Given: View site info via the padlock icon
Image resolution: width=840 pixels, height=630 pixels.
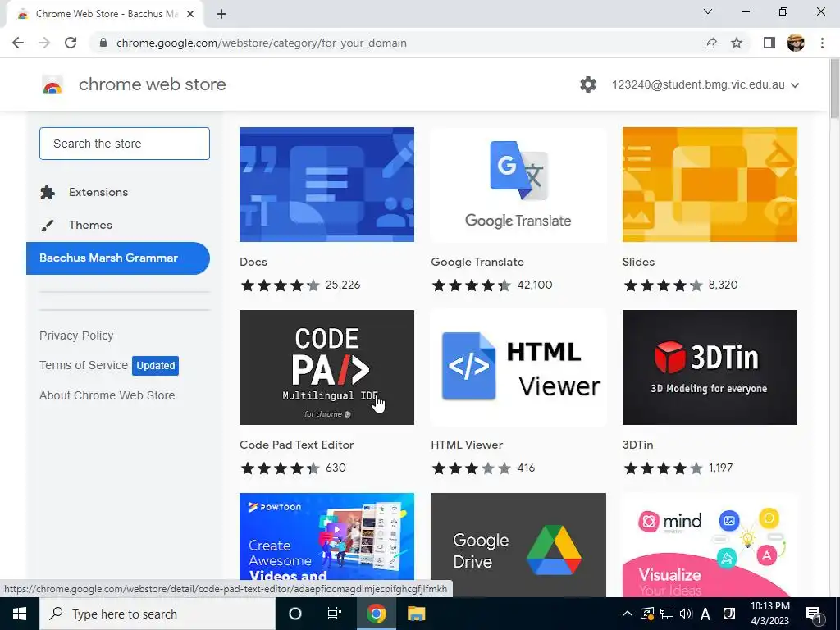Looking at the screenshot, I should coord(103,43).
